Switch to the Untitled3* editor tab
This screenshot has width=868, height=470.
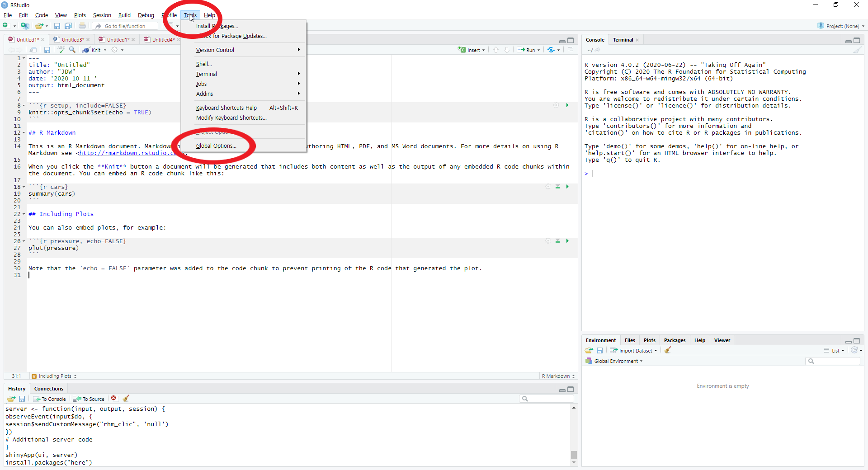[x=72, y=40]
